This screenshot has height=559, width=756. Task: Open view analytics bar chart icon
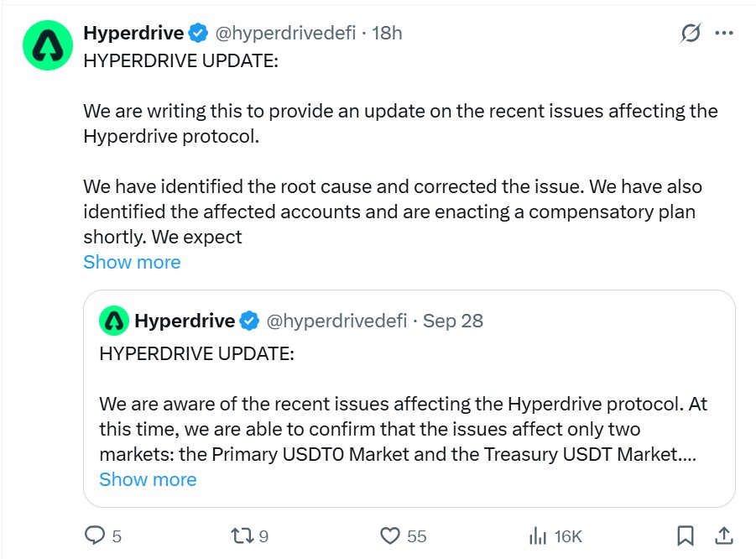538,535
